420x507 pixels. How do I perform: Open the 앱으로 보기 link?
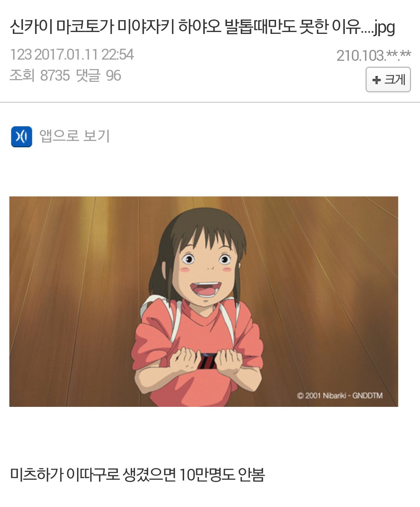point(74,136)
